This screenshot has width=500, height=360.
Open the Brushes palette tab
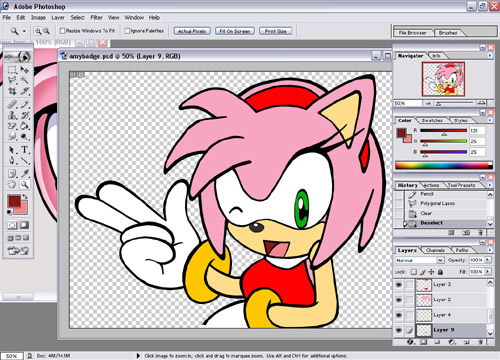pyautogui.click(x=448, y=33)
